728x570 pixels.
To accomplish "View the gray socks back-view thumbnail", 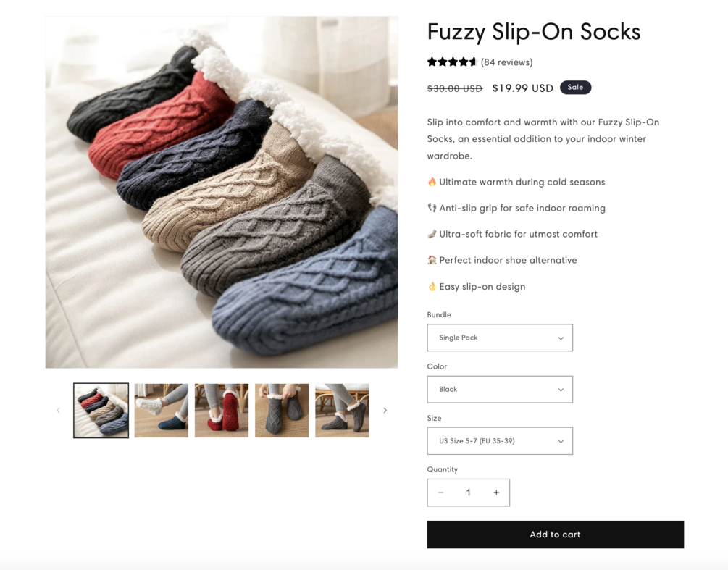I will tap(282, 411).
